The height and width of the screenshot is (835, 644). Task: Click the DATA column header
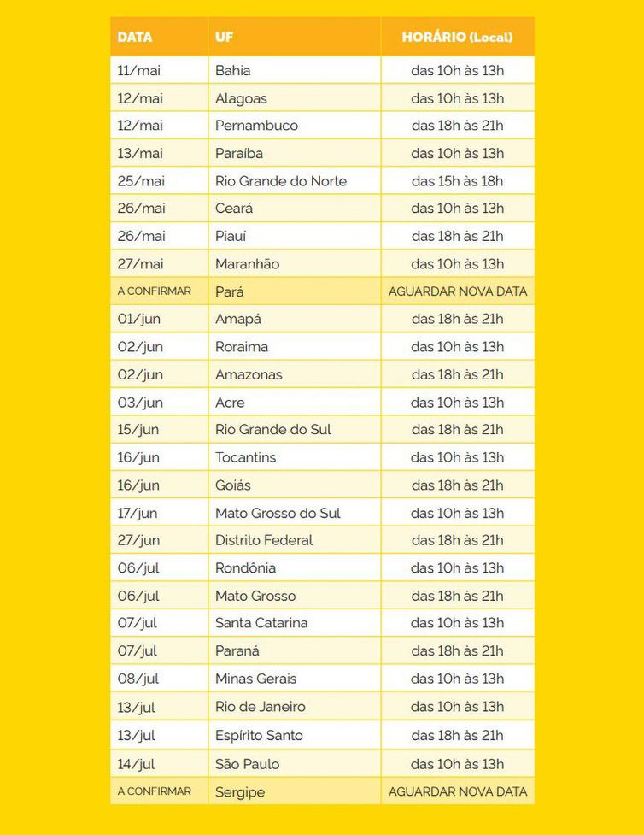(x=135, y=37)
